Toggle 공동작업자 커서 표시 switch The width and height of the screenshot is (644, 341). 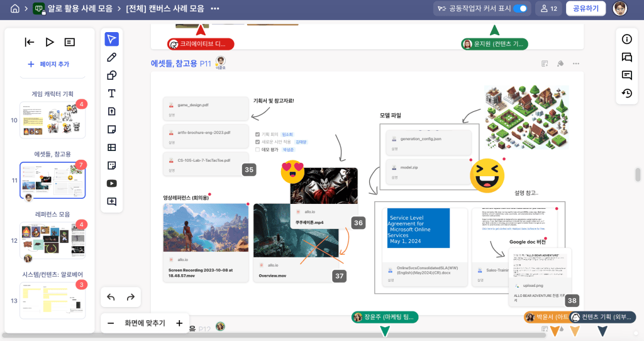(x=520, y=9)
